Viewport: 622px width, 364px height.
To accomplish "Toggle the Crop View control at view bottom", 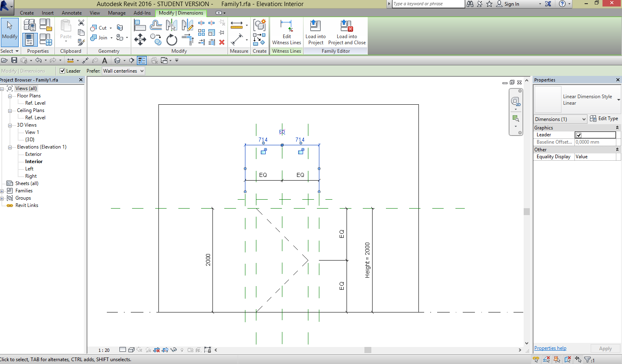I will coord(157,350).
